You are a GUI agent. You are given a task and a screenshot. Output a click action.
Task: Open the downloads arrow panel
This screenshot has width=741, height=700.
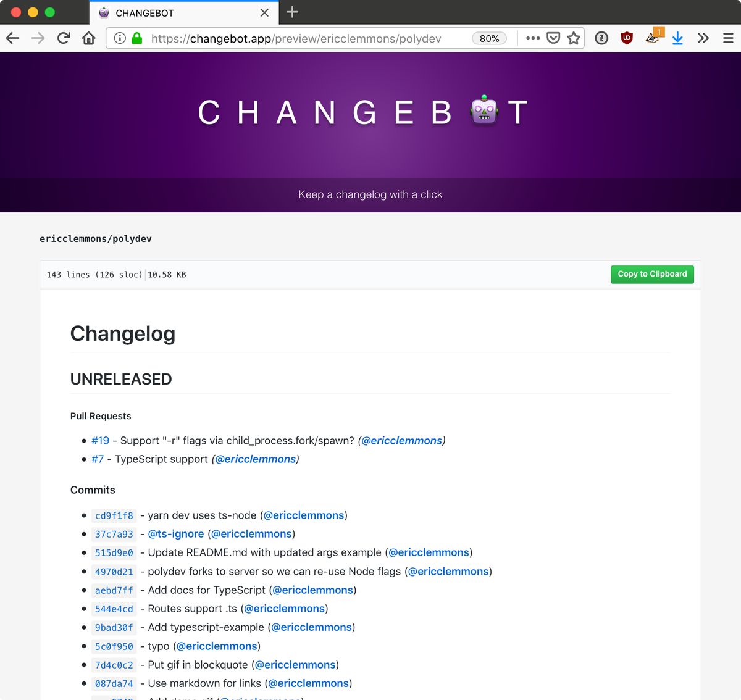[x=677, y=38]
